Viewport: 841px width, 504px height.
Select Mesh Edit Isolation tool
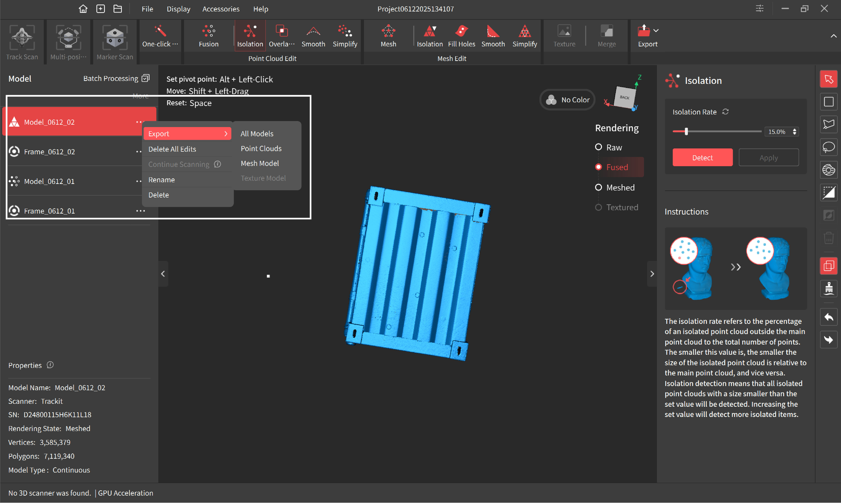[x=430, y=36]
